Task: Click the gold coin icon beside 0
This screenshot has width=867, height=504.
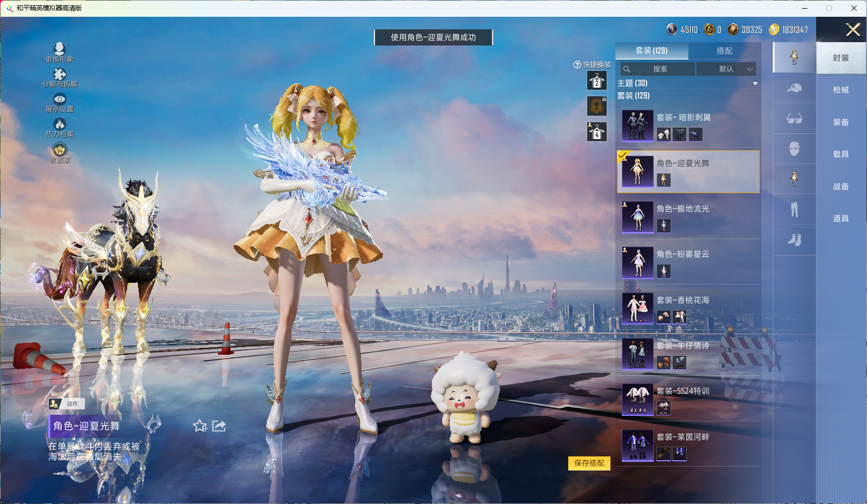Action: [x=709, y=29]
